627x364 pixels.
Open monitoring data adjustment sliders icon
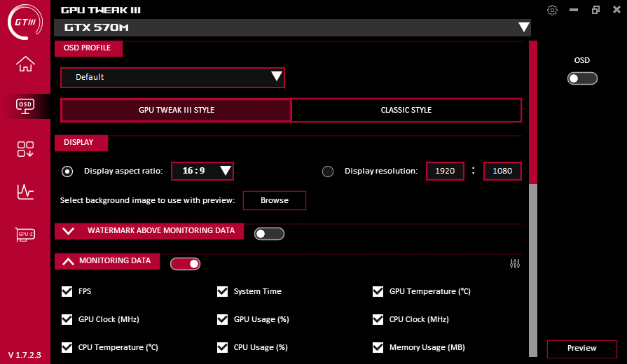515,264
